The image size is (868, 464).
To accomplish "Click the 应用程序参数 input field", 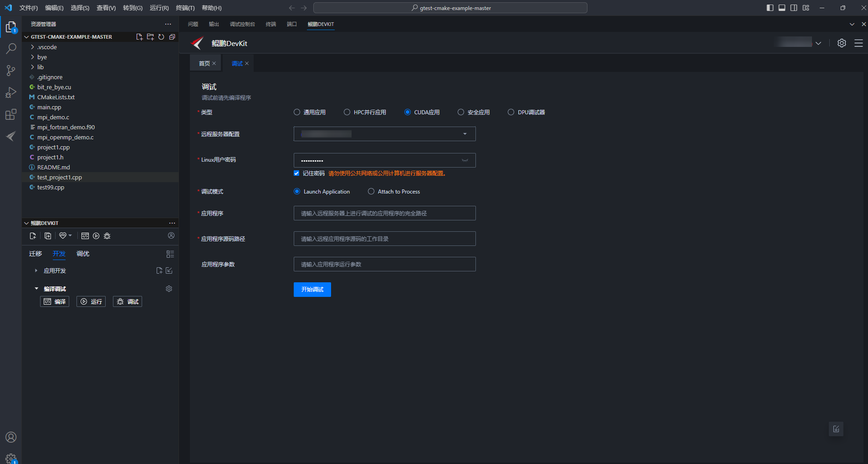I will (x=385, y=264).
